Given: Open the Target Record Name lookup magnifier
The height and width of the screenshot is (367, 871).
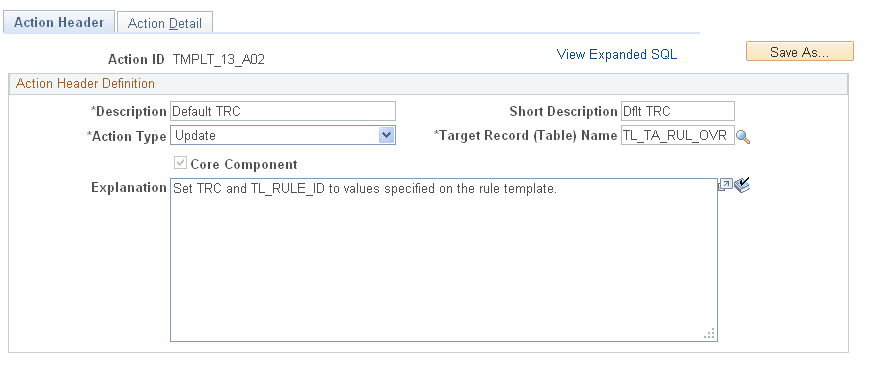Looking at the screenshot, I should point(743,137).
